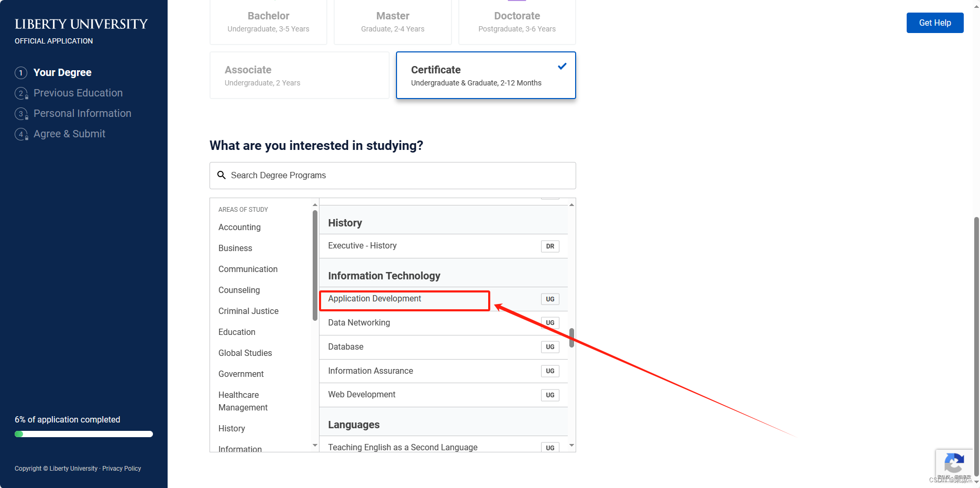This screenshot has height=488, width=980.
Task: Select Data Networking program
Action: [444, 323]
